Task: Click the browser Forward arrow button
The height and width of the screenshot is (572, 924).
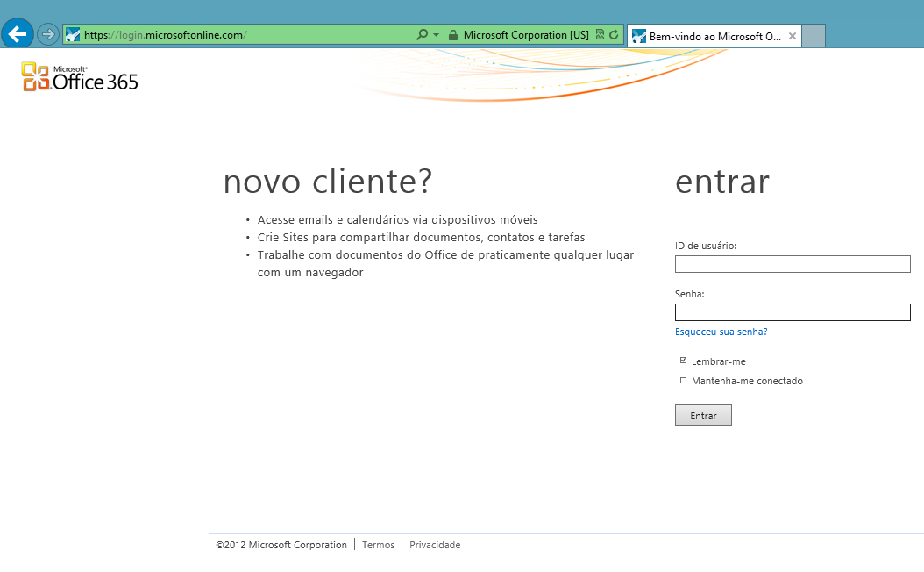Action: click(48, 35)
